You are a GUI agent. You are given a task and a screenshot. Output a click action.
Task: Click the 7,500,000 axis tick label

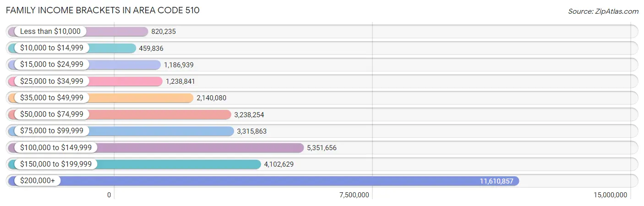tap(354, 195)
